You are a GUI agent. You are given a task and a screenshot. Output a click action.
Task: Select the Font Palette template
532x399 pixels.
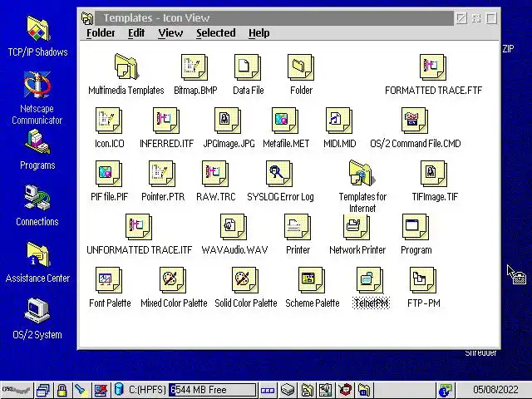point(109,280)
